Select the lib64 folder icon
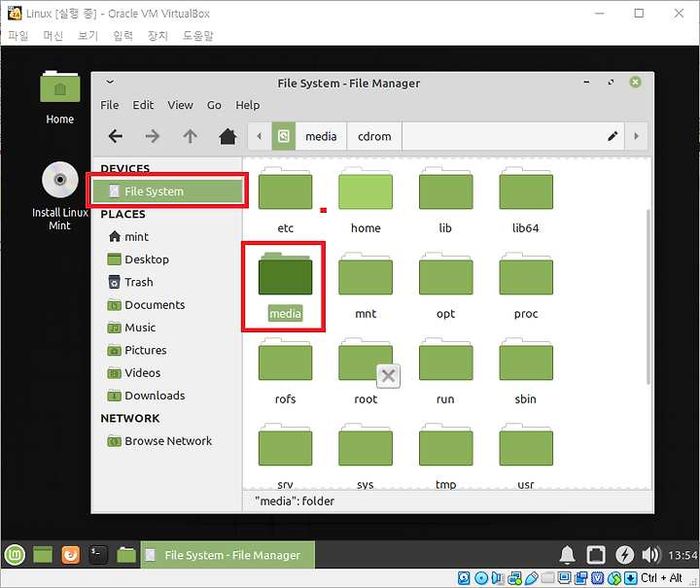The width and height of the screenshot is (700, 588). [526, 189]
